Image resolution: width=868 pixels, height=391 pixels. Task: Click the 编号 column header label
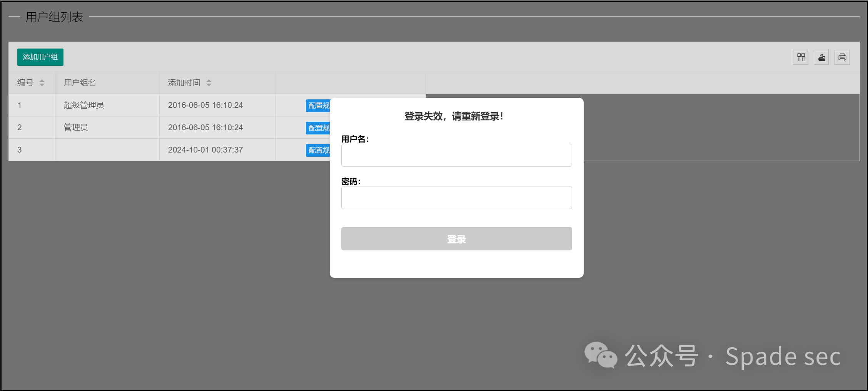coord(25,83)
